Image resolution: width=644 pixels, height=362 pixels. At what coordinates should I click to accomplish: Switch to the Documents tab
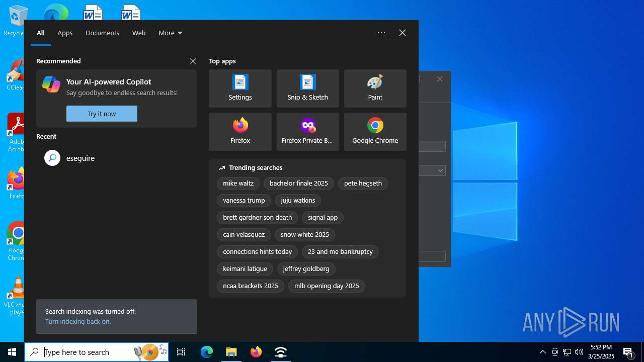click(x=102, y=33)
